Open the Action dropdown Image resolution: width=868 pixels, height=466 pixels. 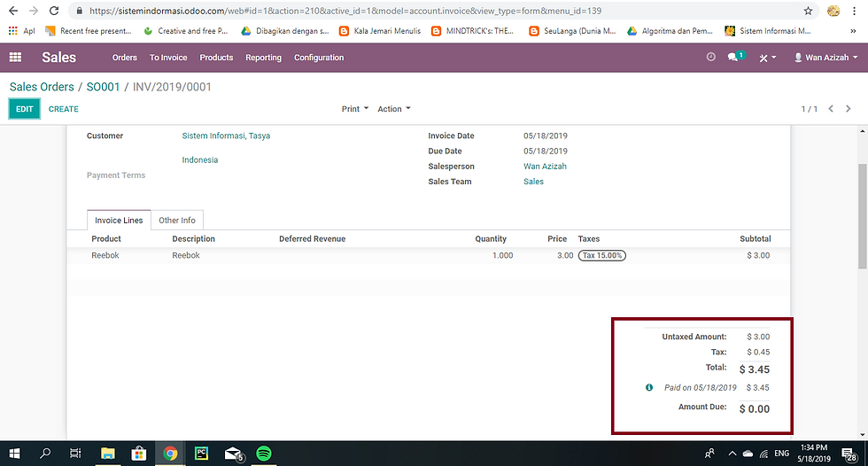pos(394,109)
